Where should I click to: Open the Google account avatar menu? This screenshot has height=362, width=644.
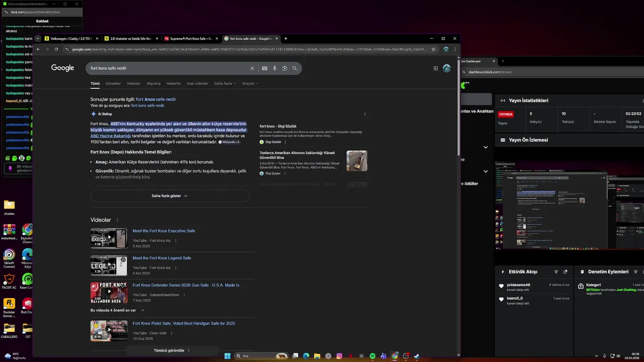point(447,68)
